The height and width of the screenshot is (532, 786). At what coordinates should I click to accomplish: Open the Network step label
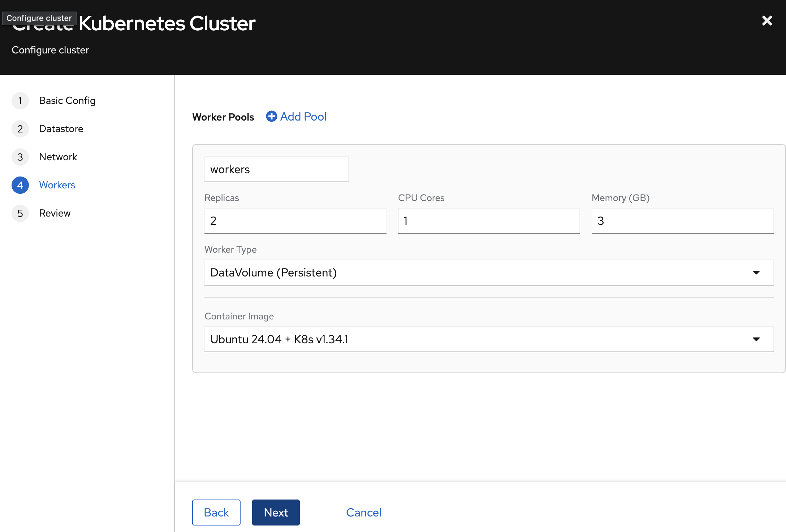tap(58, 157)
